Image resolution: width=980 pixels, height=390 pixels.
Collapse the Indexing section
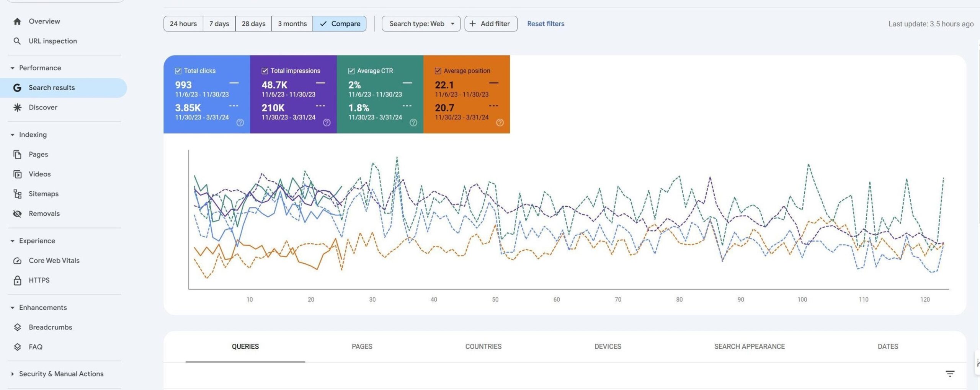pos(13,135)
